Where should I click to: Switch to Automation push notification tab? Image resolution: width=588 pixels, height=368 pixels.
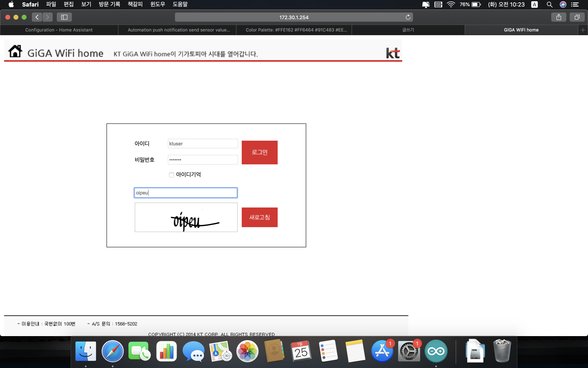(x=177, y=30)
